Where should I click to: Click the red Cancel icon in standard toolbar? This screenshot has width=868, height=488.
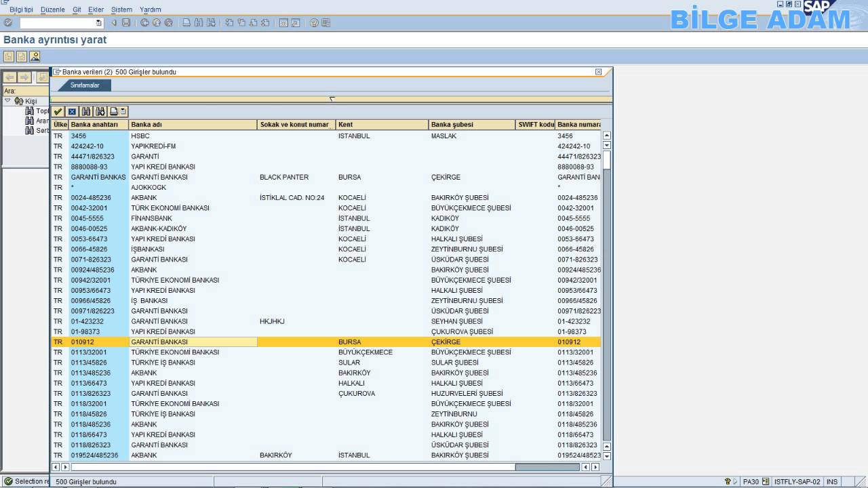point(168,23)
